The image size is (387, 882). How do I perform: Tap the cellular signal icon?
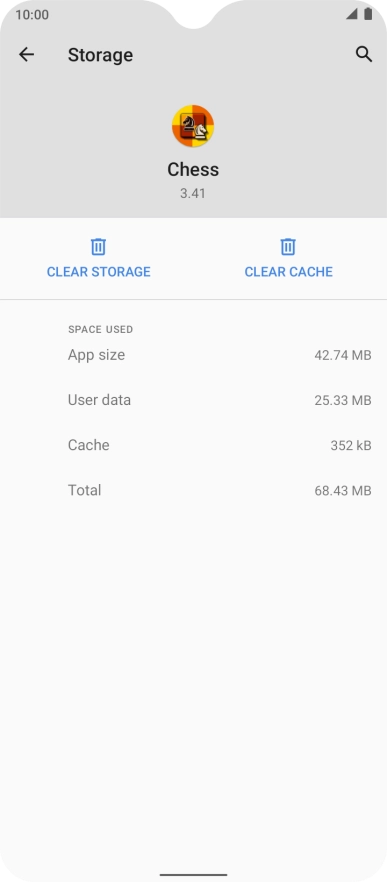[x=352, y=14]
